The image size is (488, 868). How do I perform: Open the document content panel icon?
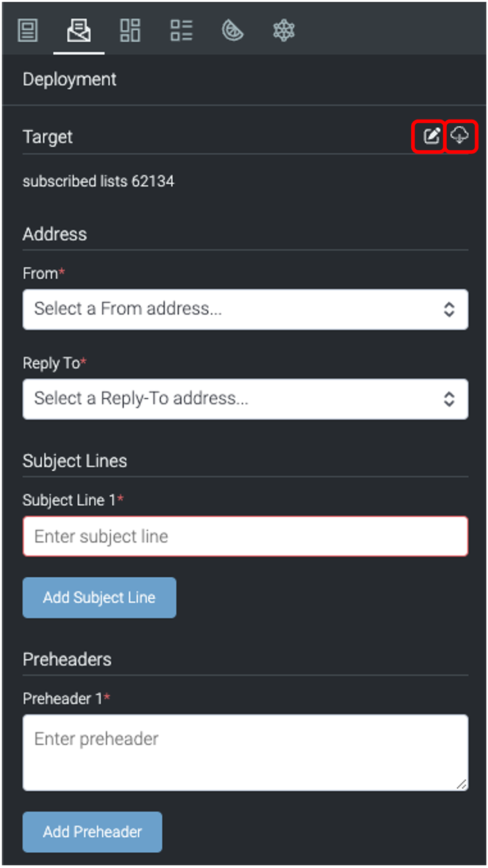click(28, 31)
